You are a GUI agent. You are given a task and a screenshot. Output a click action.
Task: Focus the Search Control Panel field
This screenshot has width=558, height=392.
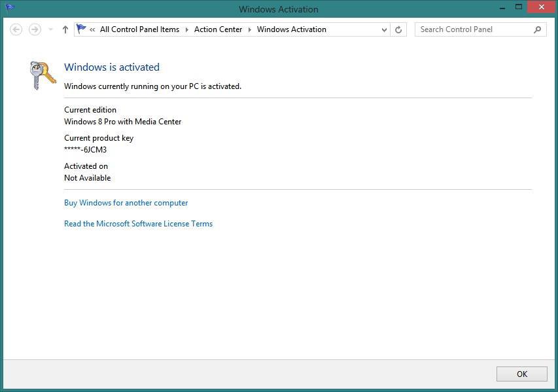[480, 29]
